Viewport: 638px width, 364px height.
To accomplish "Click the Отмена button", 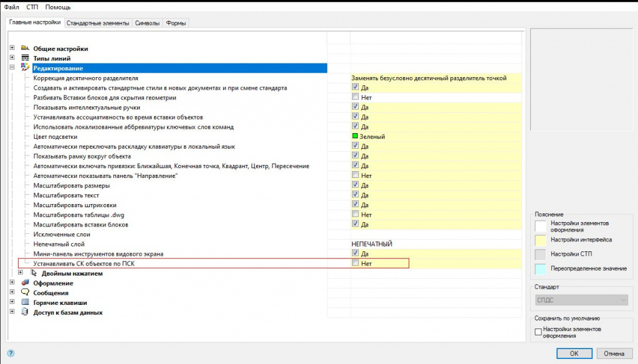I will point(614,353).
